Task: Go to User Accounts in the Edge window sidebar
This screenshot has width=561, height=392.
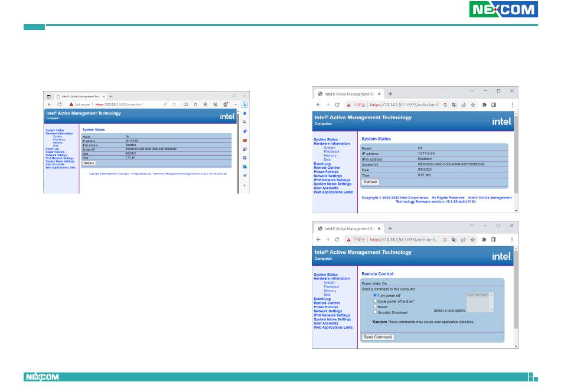Action: pos(55,164)
